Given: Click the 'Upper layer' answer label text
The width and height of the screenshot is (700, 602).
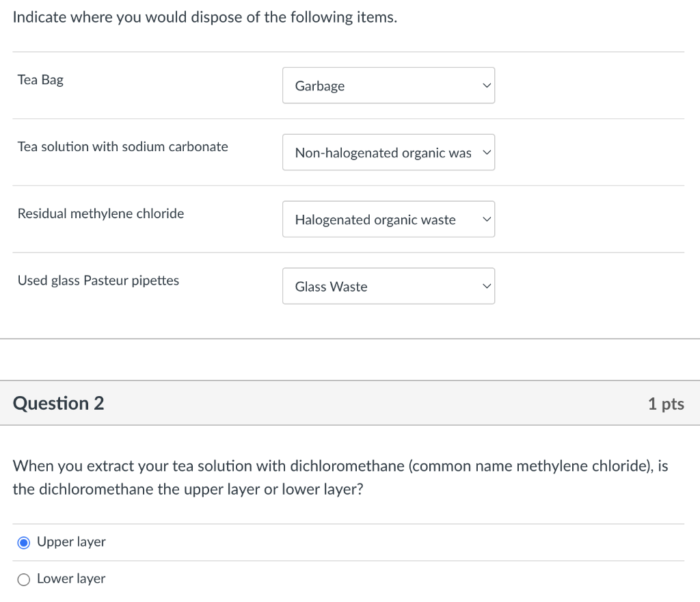Looking at the screenshot, I should pyautogui.click(x=71, y=542).
